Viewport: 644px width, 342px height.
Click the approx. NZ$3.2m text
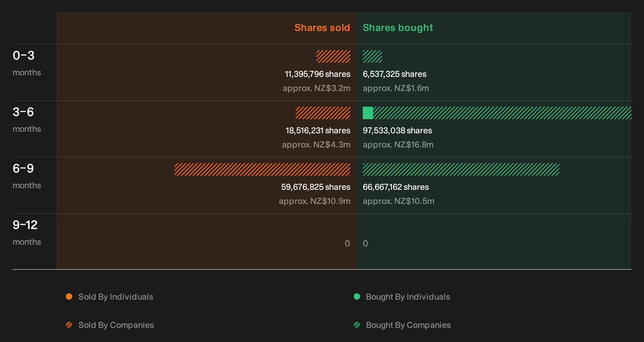point(317,88)
